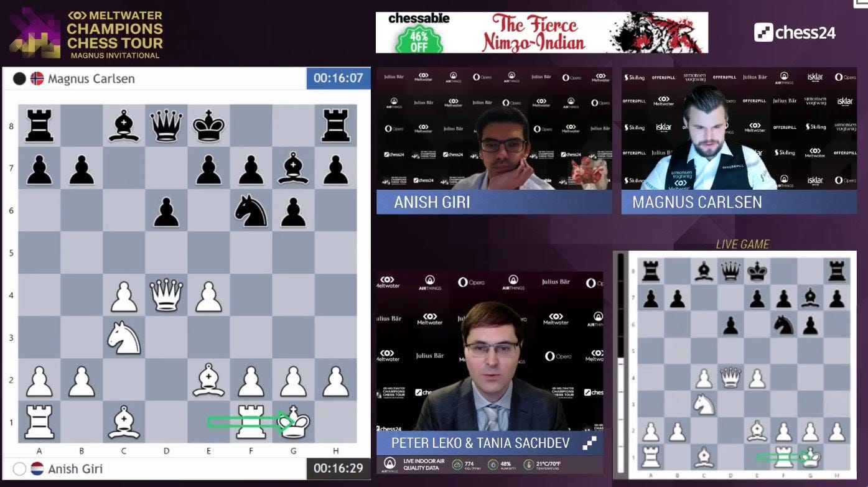
Task: Select the white knight on c3 of main board
Action: point(124,338)
